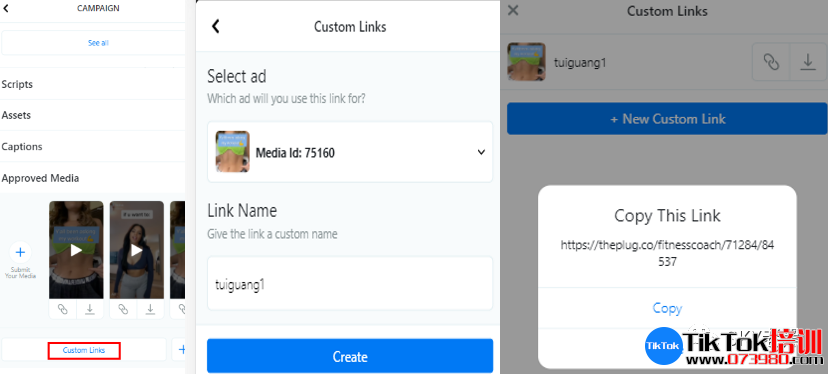The image size is (828, 374).
Task: Click the Media Id 75160 thumbnail
Action: pyautogui.click(x=233, y=152)
